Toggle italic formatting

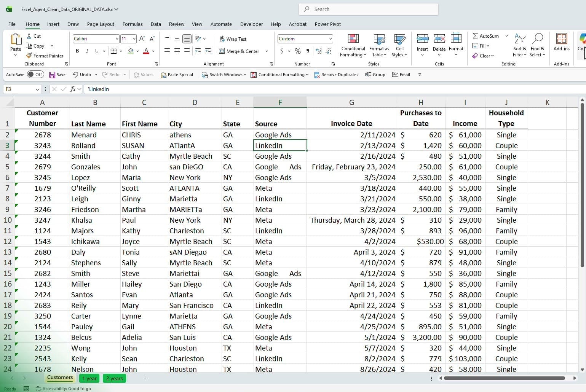[x=87, y=51]
